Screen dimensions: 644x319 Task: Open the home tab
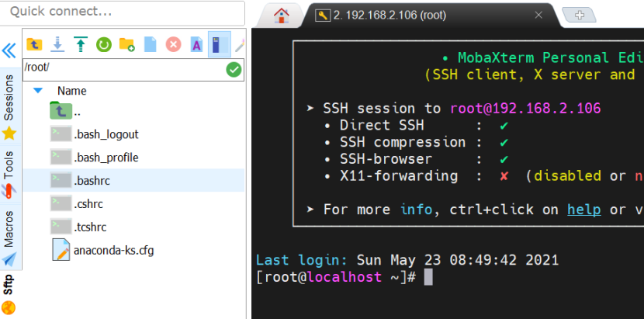click(x=282, y=16)
